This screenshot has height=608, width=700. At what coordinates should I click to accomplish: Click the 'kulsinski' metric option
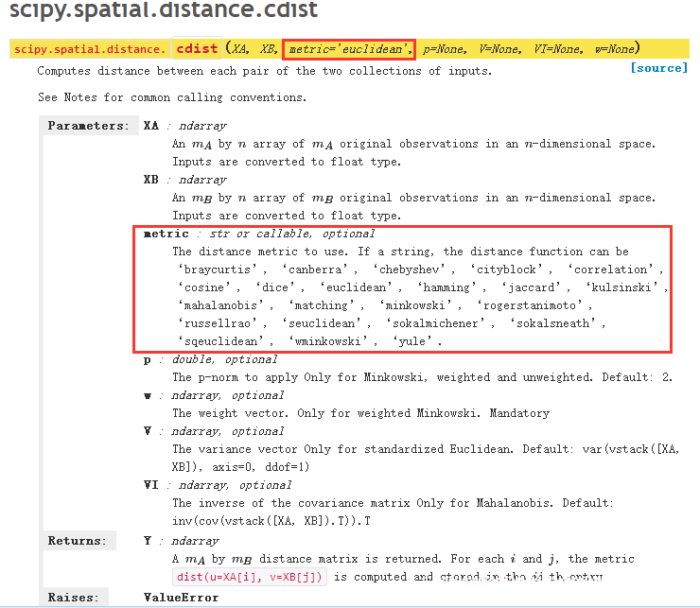pyautogui.click(x=622, y=287)
